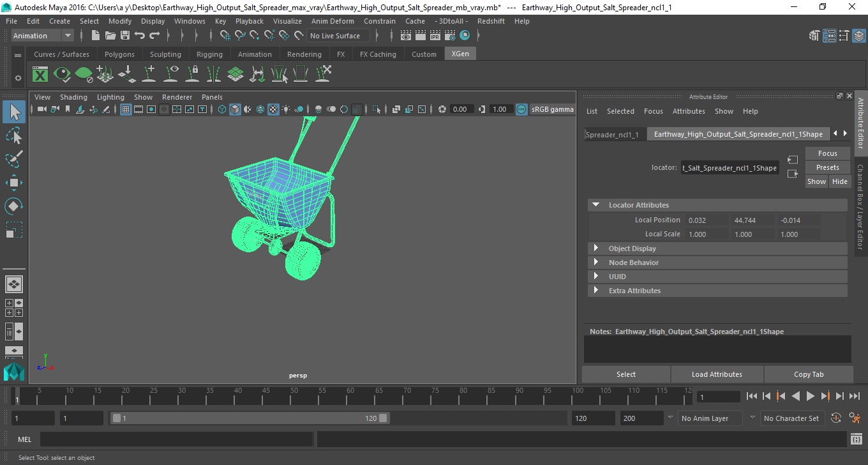Click the Open Scene folder icon
The height and width of the screenshot is (465, 868).
(x=110, y=36)
